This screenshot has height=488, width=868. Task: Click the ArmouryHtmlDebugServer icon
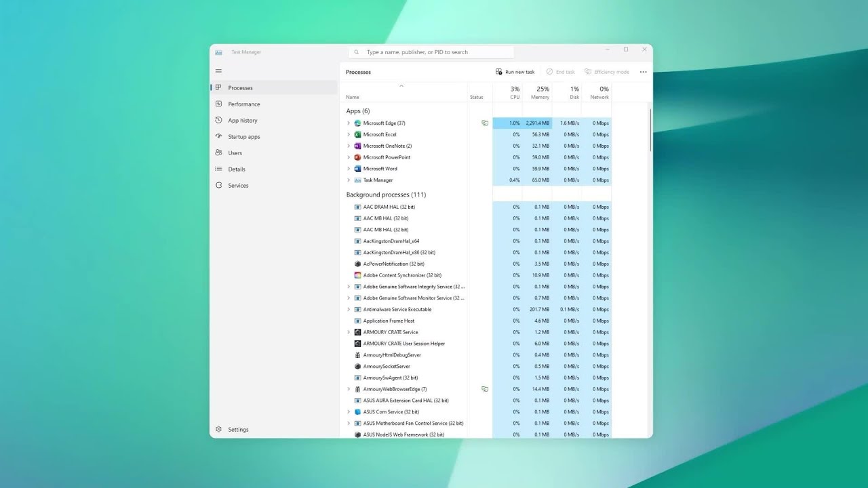pos(357,355)
